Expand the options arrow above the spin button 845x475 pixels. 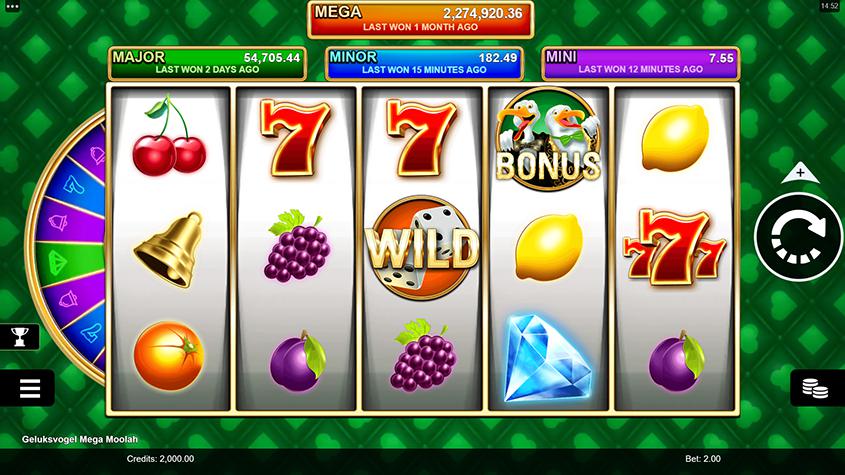tap(800, 173)
